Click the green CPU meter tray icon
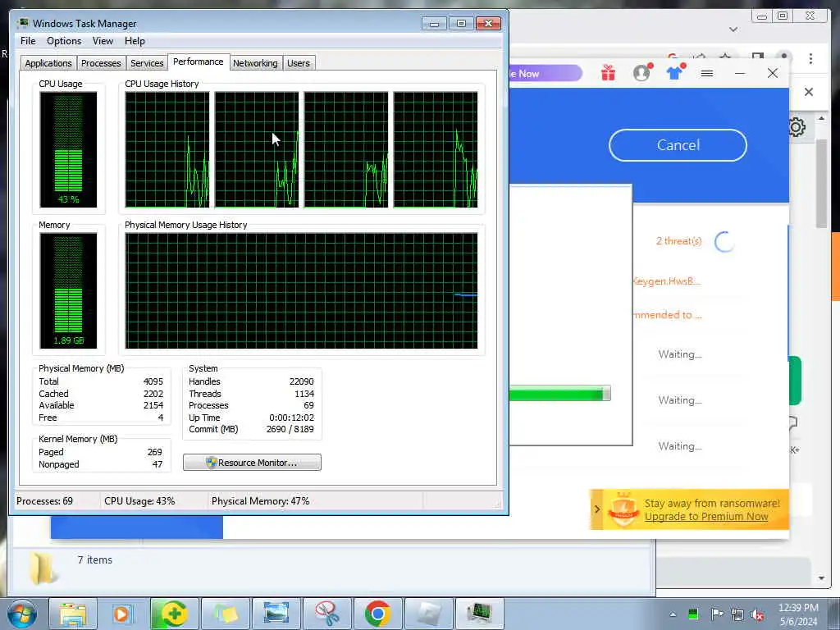This screenshot has width=840, height=630. [693, 614]
